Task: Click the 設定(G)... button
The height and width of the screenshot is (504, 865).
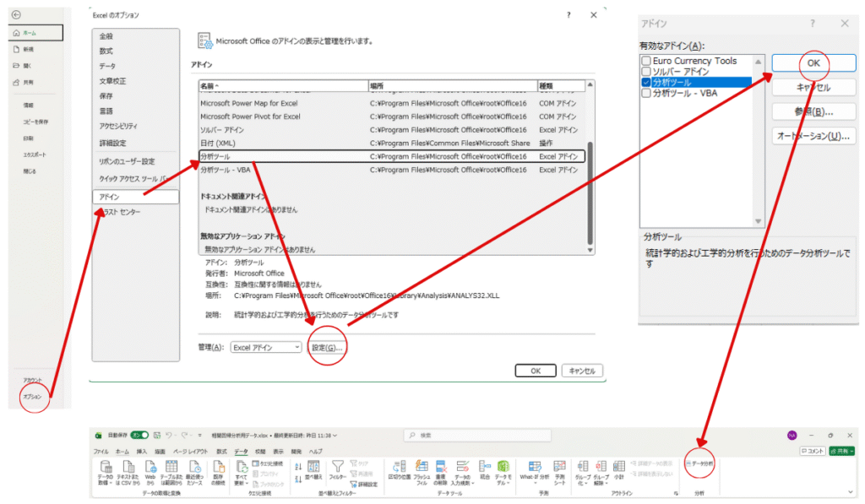Action: [328, 347]
